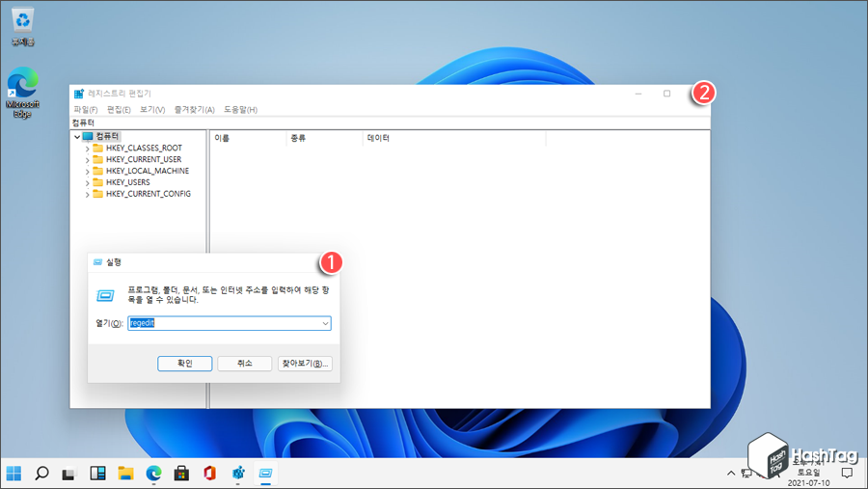This screenshot has width=868, height=489.
Task: Select HKEY_LOCAL_MACHINE folder icon
Action: pos(98,171)
